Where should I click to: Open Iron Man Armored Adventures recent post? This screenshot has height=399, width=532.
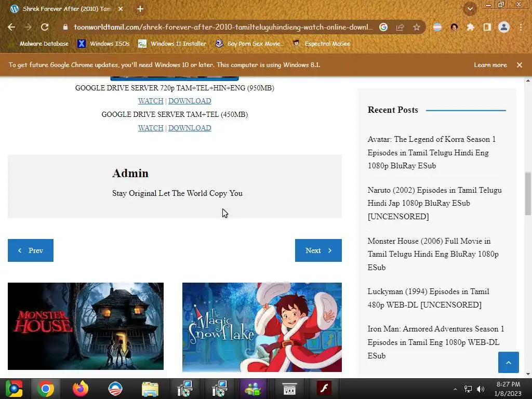(436, 342)
